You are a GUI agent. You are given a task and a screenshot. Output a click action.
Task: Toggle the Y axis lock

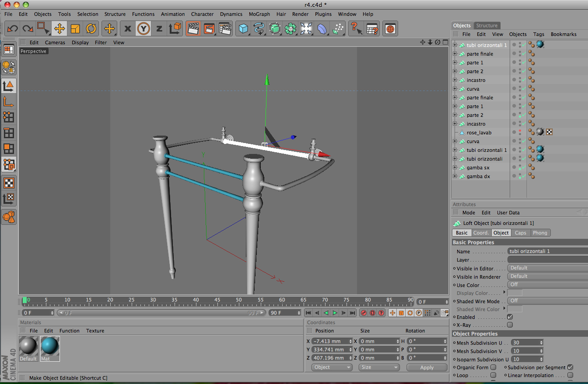click(143, 29)
